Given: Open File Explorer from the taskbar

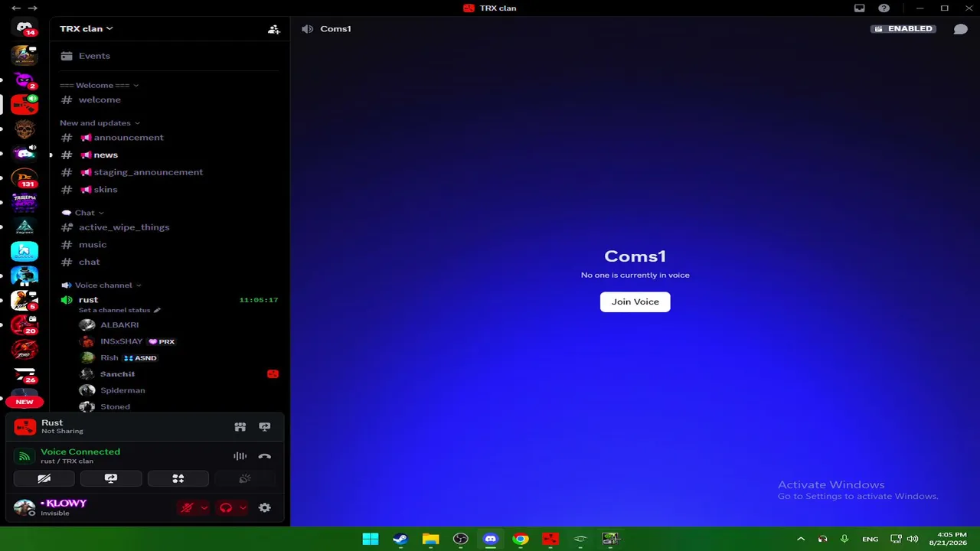Looking at the screenshot, I should pyautogui.click(x=430, y=539).
